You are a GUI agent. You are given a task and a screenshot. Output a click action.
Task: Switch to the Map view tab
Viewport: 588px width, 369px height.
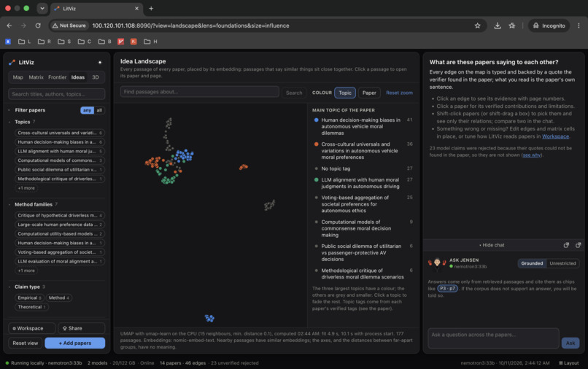click(x=18, y=77)
